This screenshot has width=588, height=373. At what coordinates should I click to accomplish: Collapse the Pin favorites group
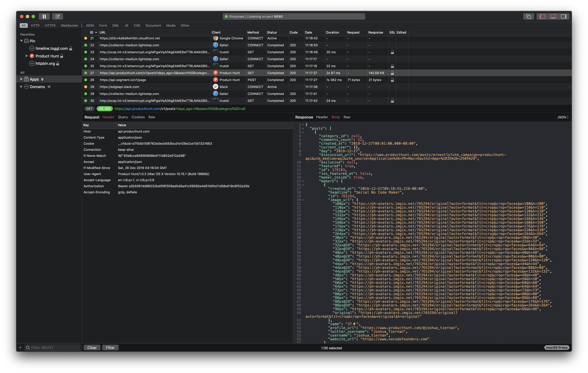point(21,41)
